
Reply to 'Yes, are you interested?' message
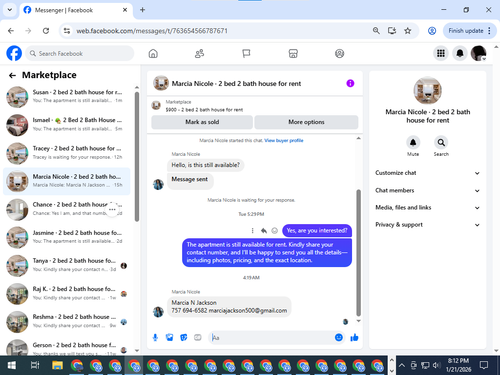click(x=264, y=231)
